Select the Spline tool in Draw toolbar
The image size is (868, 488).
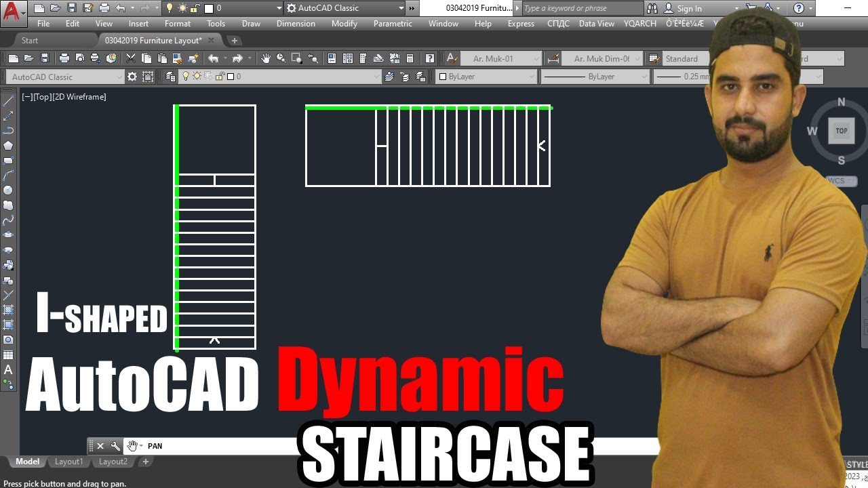coord(8,220)
